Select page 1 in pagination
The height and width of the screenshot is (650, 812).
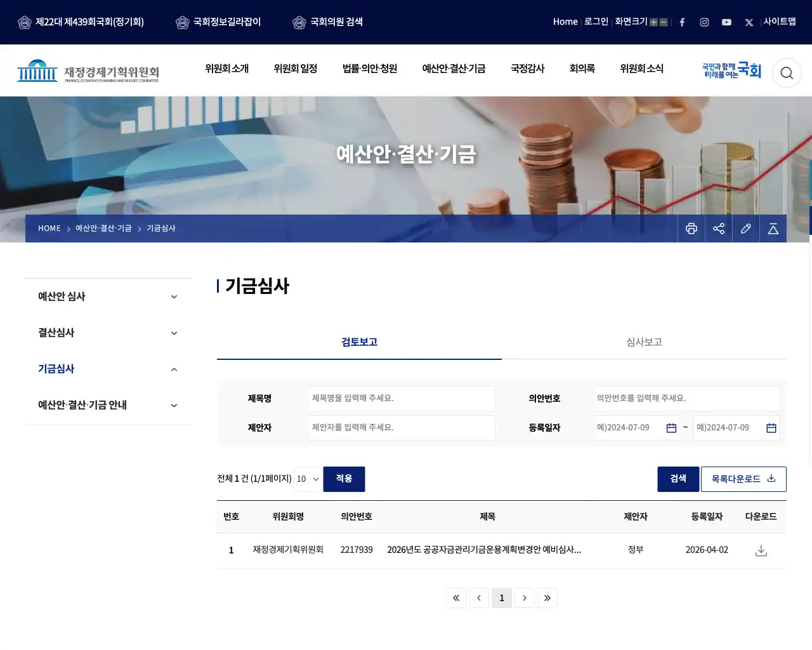502,598
